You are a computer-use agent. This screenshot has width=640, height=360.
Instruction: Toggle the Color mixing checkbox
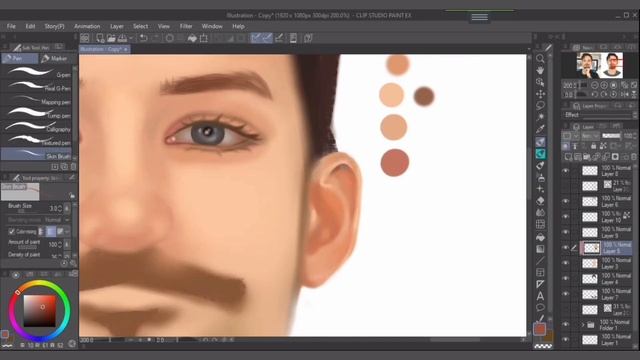[11, 231]
